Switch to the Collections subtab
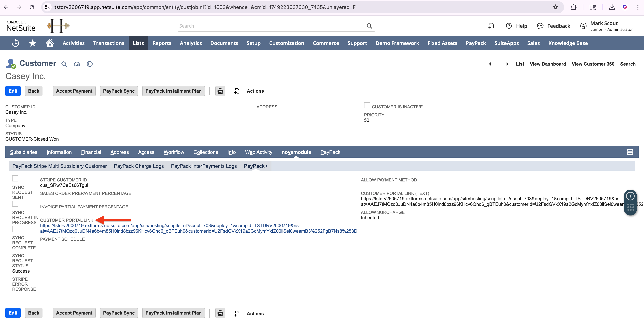644x326 pixels. pyautogui.click(x=206, y=152)
